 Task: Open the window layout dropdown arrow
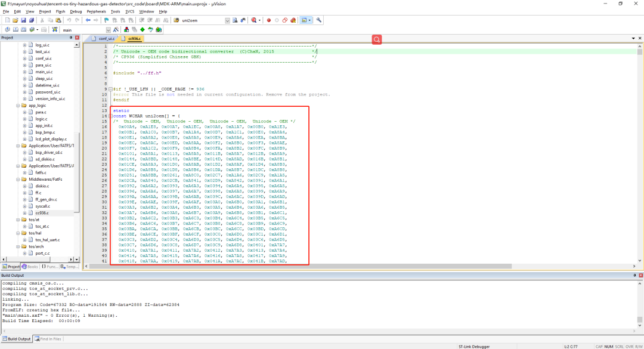tap(309, 20)
